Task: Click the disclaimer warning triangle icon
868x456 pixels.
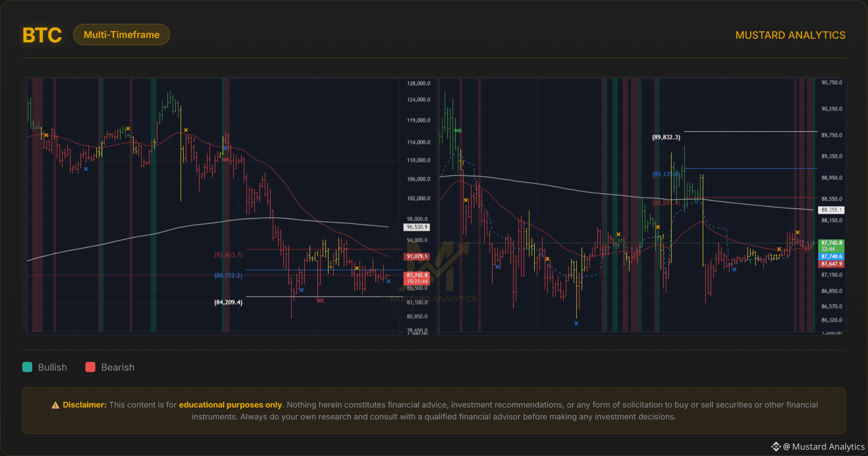Action: [x=55, y=405]
